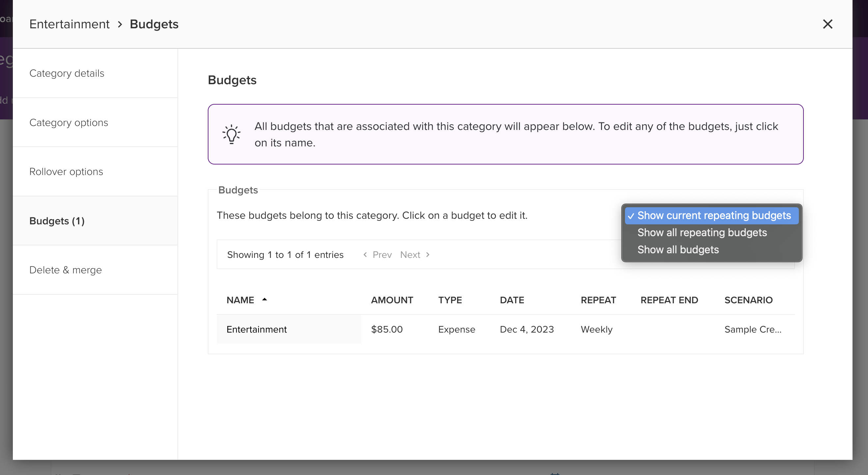This screenshot has width=868, height=475.
Task: Sort table by DATE column
Action: click(x=511, y=300)
